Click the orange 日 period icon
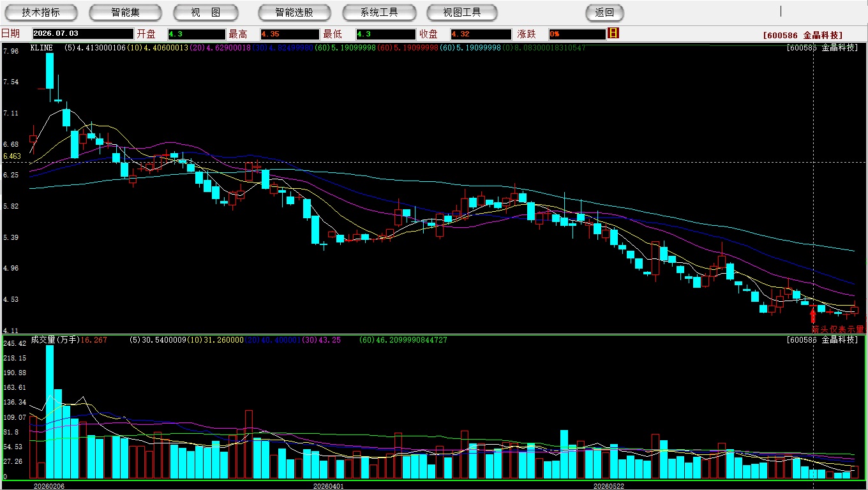868x490 pixels. pyautogui.click(x=613, y=33)
